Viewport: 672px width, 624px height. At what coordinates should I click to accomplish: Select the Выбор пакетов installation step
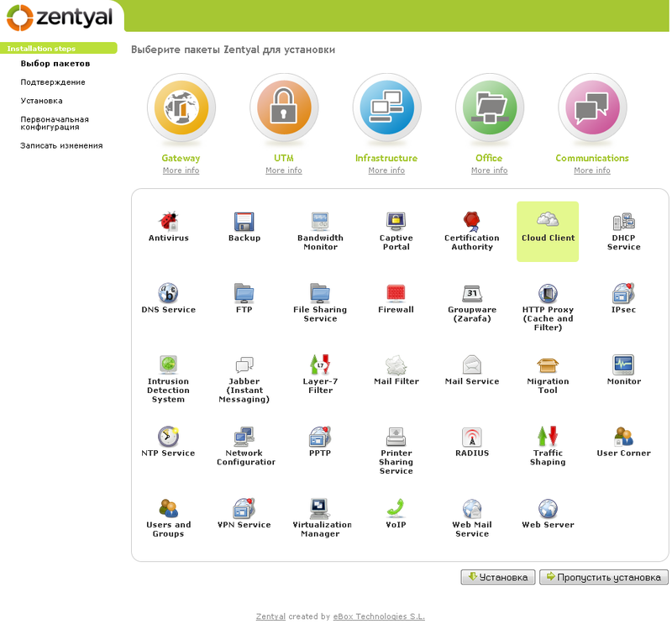[x=55, y=64]
